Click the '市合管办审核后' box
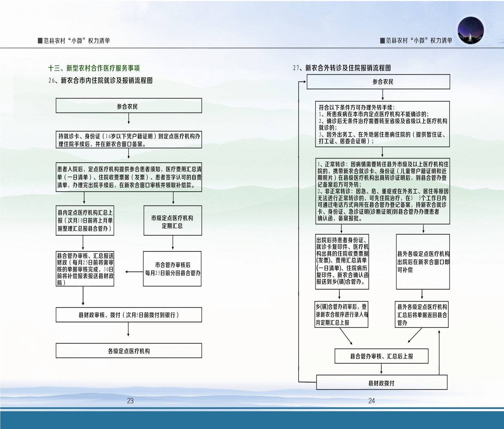Image resolution: width=504 pixels, height=429 pixels. tap(172, 269)
